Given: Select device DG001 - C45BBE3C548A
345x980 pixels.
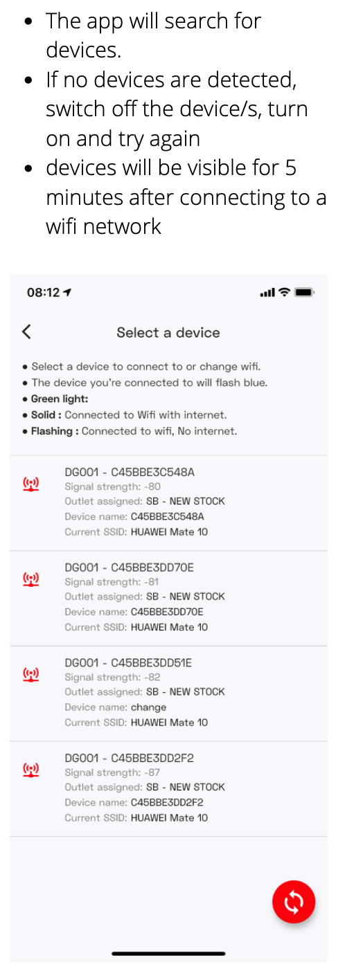Looking at the screenshot, I should 168,503.
